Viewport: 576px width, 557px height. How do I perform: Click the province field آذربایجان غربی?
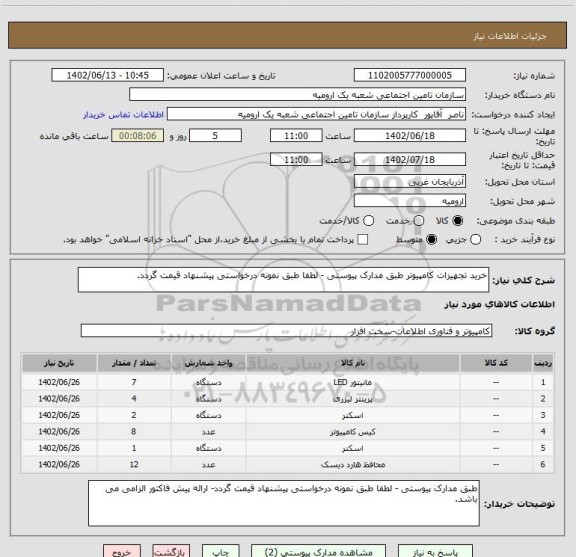point(410,182)
